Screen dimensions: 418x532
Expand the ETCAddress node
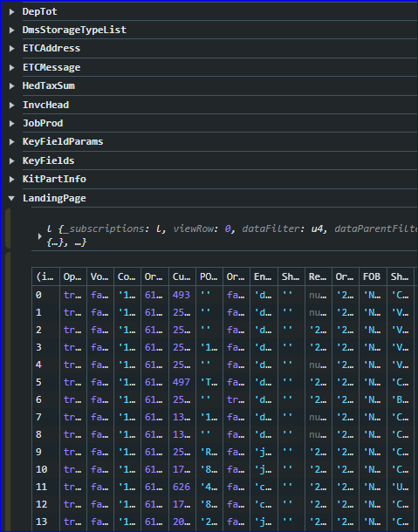12,49
